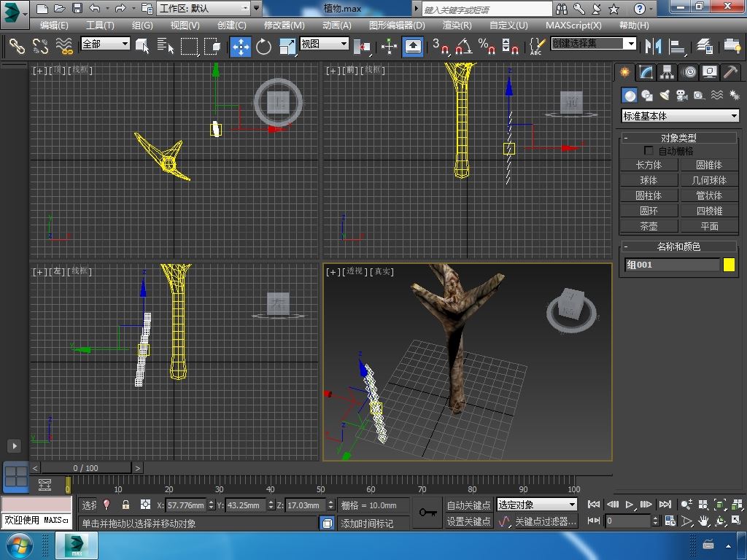
Task: Enable the 自动栅格 checkbox
Action: pos(649,151)
